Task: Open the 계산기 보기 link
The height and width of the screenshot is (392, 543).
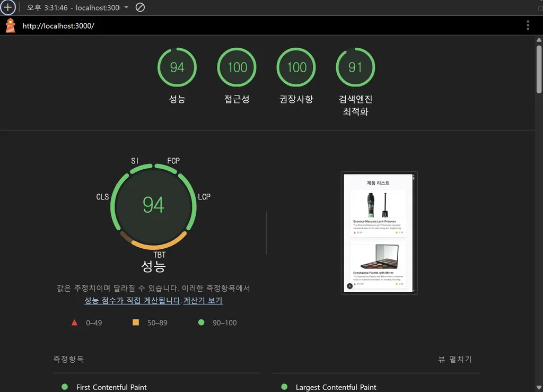Action: pyautogui.click(x=203, y=300)
